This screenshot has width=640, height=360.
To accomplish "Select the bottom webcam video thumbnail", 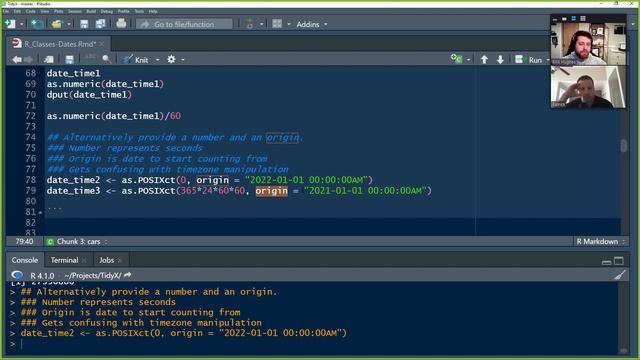I will coord(588,87).
